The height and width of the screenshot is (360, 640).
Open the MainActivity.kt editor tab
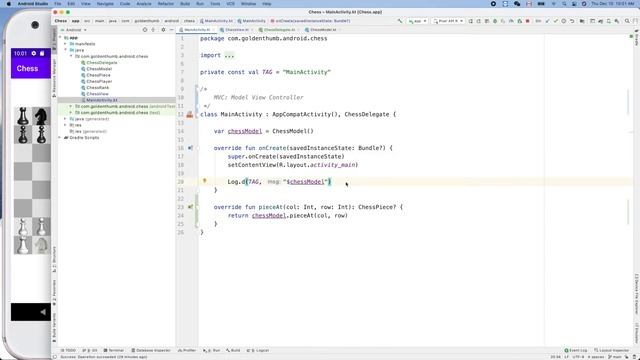pos(197,30)
